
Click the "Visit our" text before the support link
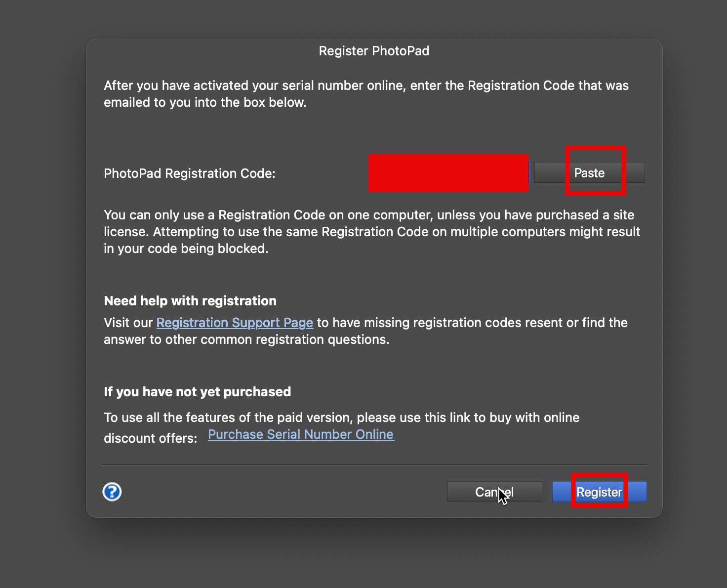click(x=128, y=323)
